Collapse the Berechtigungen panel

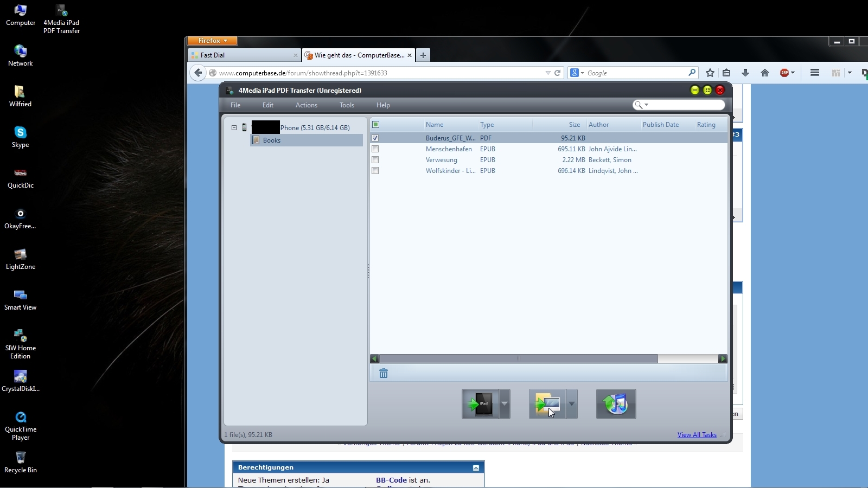click(476, 467)
